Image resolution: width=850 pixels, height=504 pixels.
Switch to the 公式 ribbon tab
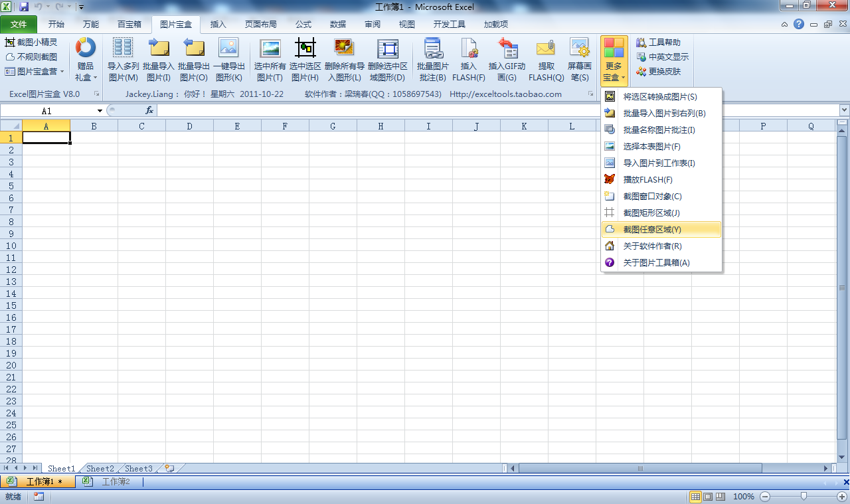pos(303,25)
